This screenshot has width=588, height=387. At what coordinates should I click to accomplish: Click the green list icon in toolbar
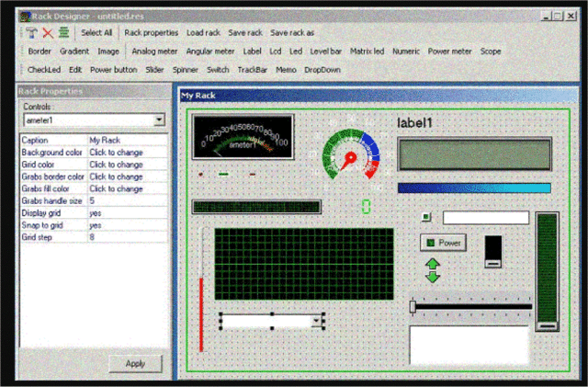[62, 32]
